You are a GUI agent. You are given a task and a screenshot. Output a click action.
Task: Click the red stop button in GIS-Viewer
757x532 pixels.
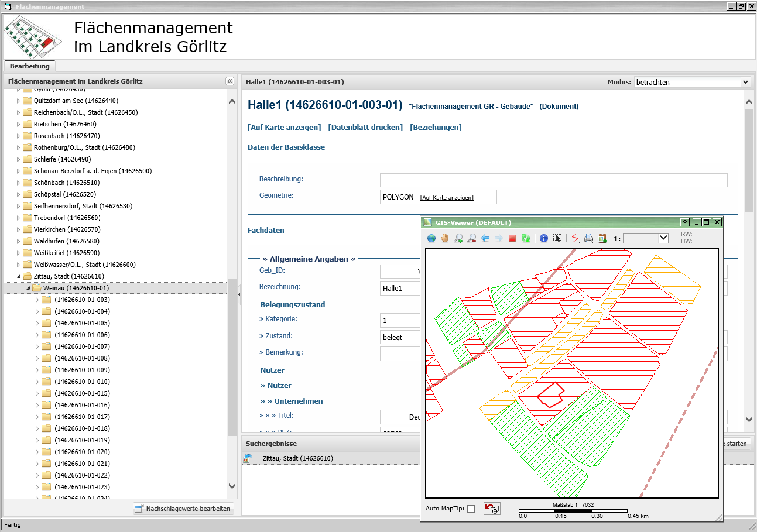[512, 238]
